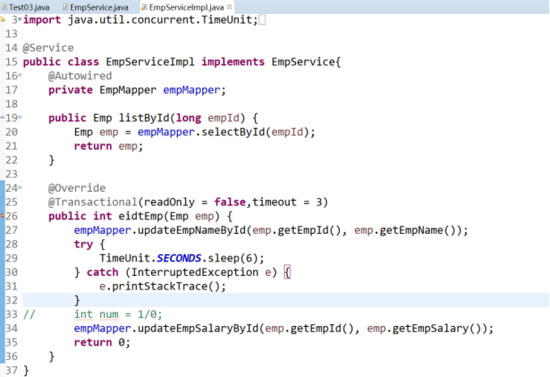The width and height of the screenshot is (550, 377).
Task: Close the EmpServiceImpl.java tab
Action: click(x=229, y=7)
